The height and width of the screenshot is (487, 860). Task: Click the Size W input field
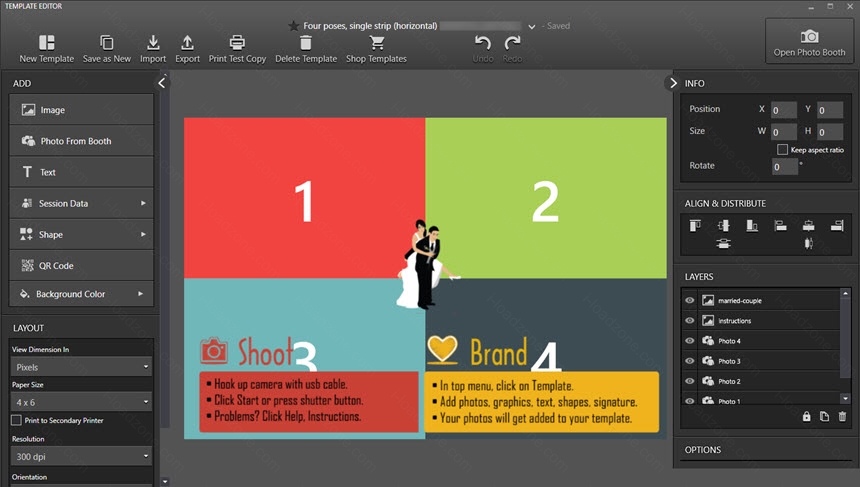click(x=784, y=132)
